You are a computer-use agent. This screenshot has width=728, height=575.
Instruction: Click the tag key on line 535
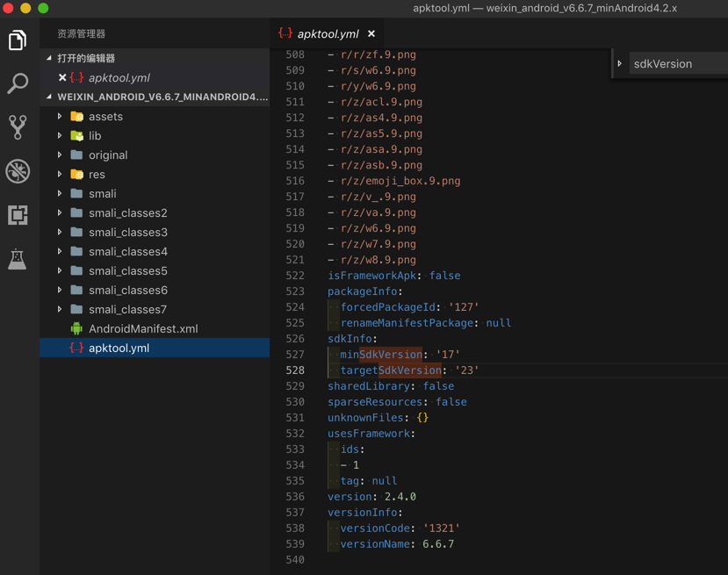[x=350, y=481]
